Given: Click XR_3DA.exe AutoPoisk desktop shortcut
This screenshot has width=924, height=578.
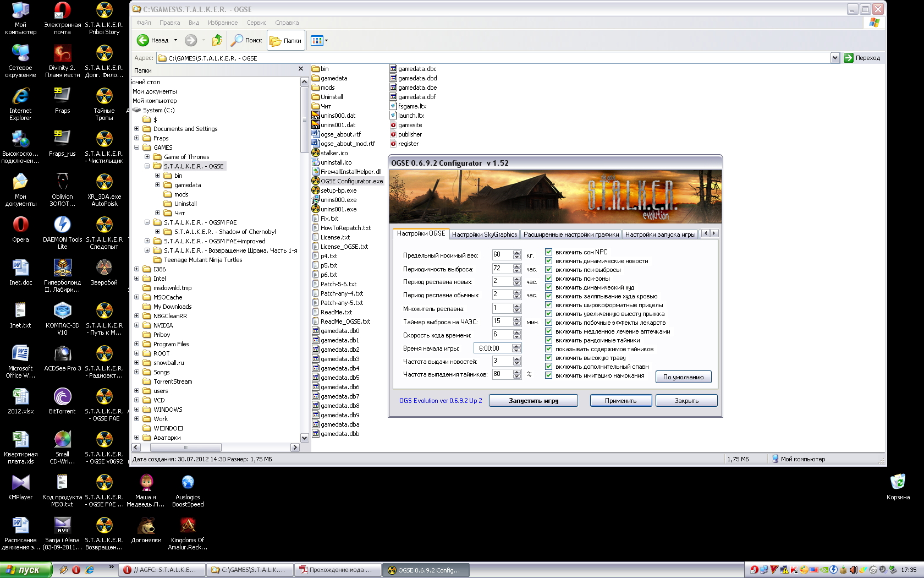Looking at the screenshot, I should coord(104,190).
